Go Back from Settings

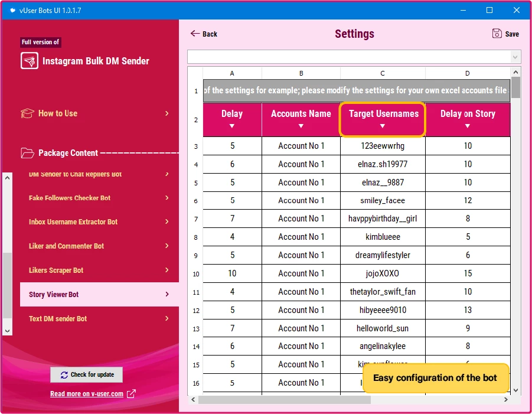coord(204,34)
